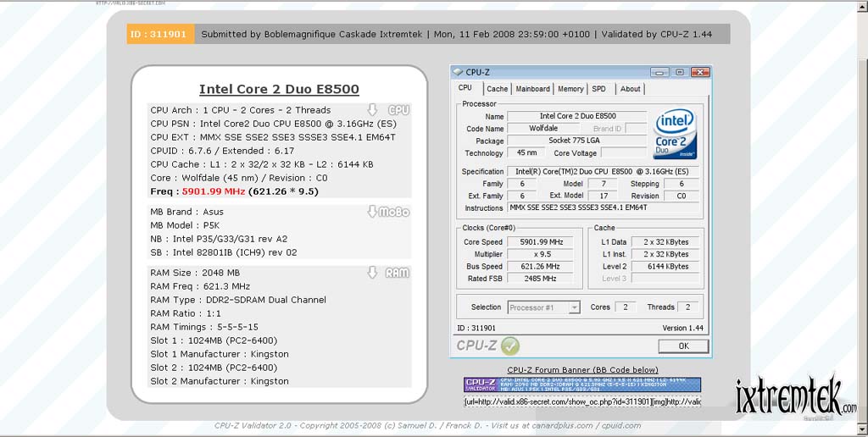Click the Code Name Wolfdale field
This screenshot has width=868, height=437.
(x=542, y=129)
